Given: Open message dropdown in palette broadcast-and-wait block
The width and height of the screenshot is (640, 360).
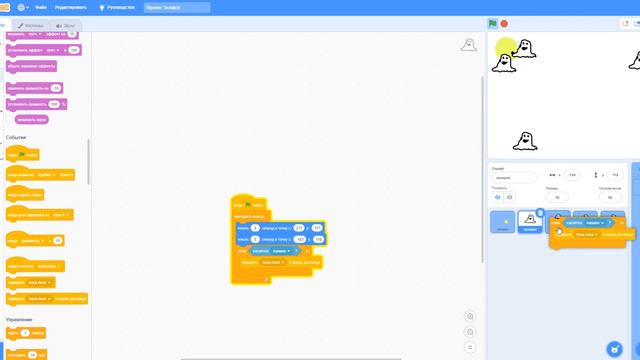Looking at the screenshot, I should 40,299.
